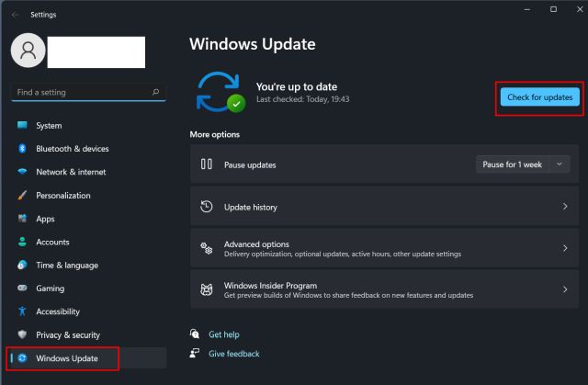Open the Give feedback link

tap(233, 354)
